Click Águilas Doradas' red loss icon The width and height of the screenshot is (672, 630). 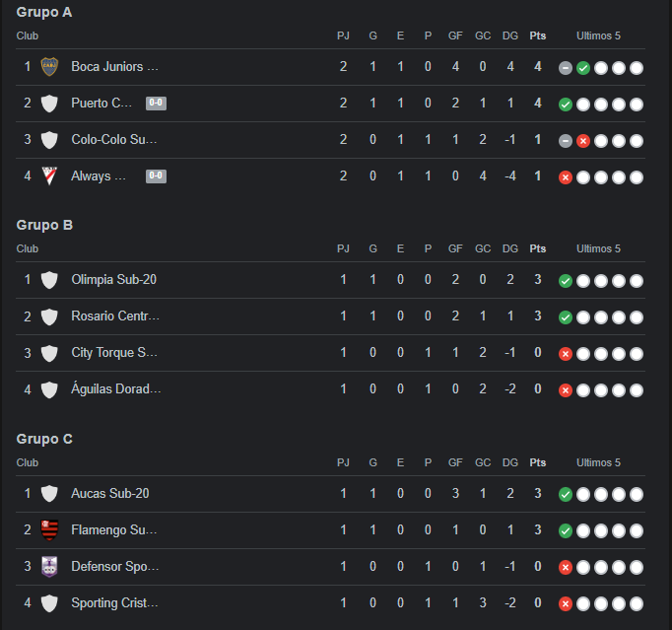(566, 390)
